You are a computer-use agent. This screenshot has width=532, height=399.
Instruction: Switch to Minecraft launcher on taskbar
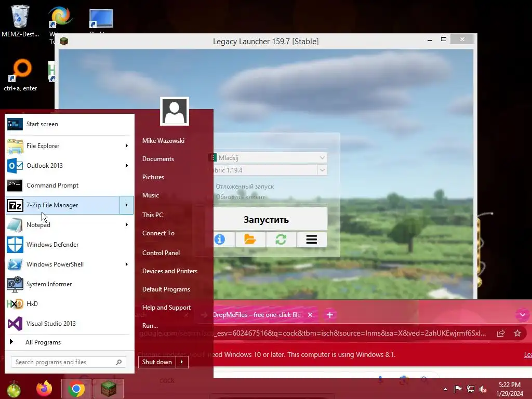click(108, 389)
